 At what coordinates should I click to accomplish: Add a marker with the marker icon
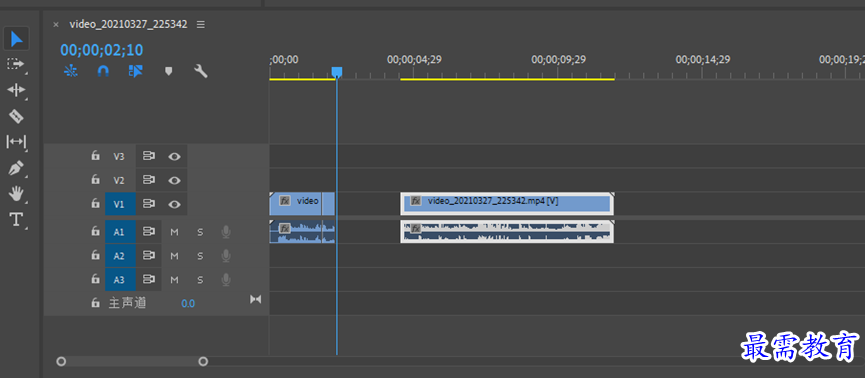click(x=169, y=71)
